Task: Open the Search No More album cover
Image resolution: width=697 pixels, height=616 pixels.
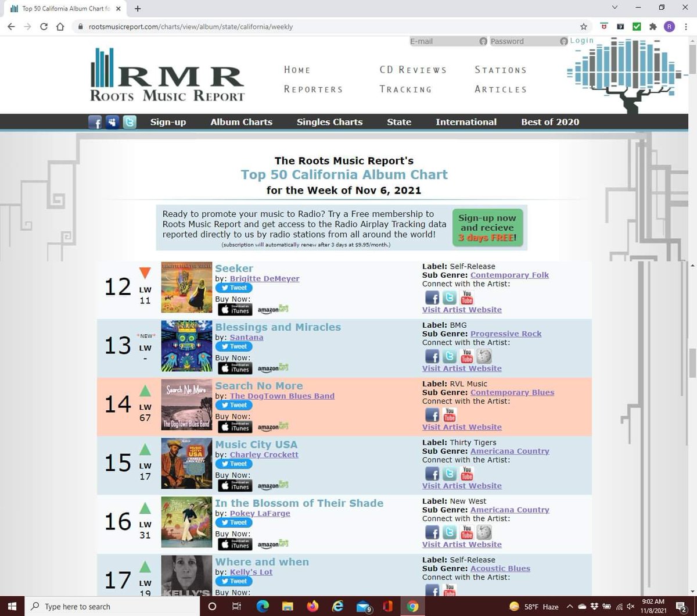Action: [186, 405]
